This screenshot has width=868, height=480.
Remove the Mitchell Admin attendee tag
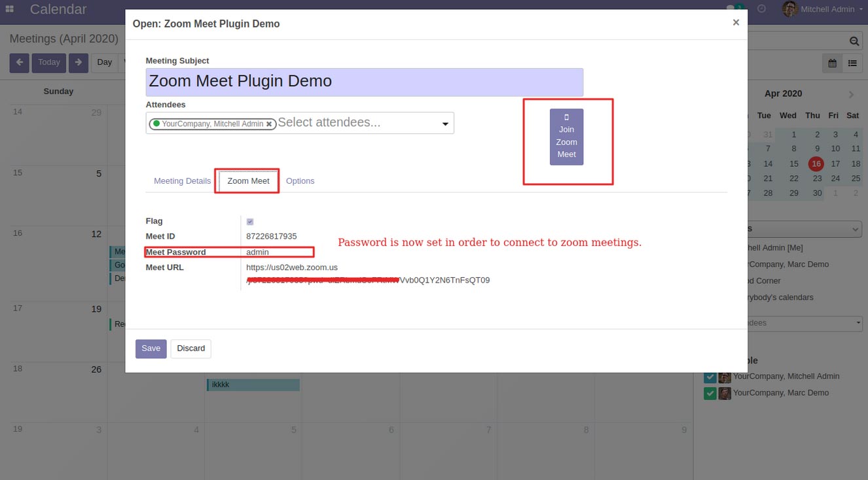click(269, 124)
